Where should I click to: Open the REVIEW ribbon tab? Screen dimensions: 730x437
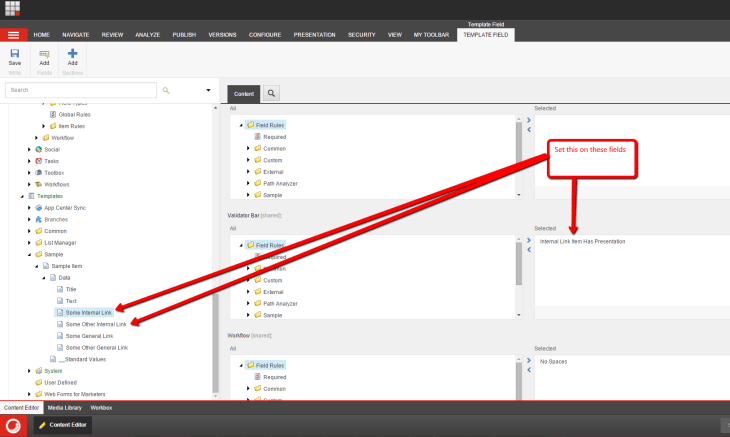click(112, 35)
